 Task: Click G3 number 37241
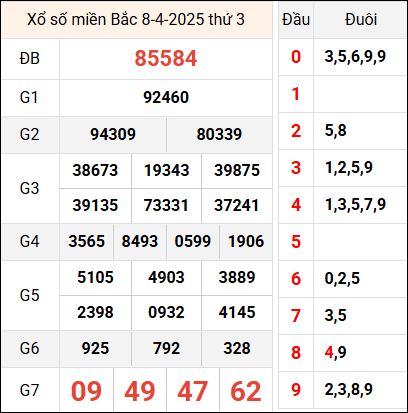click(x=236, y=205)
